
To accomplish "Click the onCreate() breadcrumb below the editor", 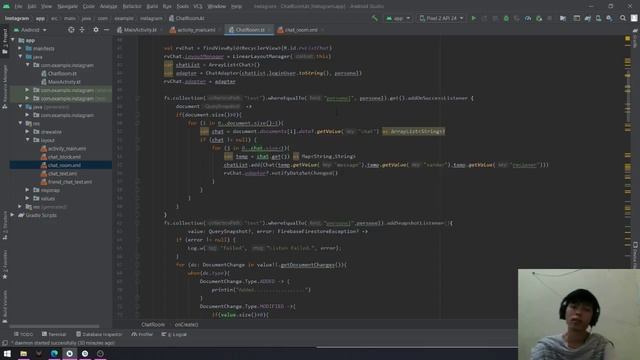I will (x=186, y=324).
